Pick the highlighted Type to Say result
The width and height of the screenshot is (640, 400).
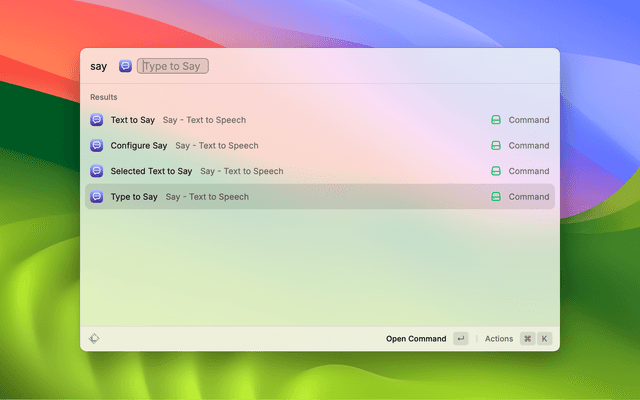pos(134,197)
